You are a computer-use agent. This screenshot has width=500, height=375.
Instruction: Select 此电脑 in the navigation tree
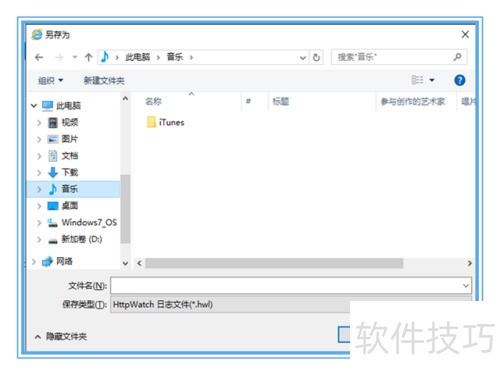tap(68, 106)
